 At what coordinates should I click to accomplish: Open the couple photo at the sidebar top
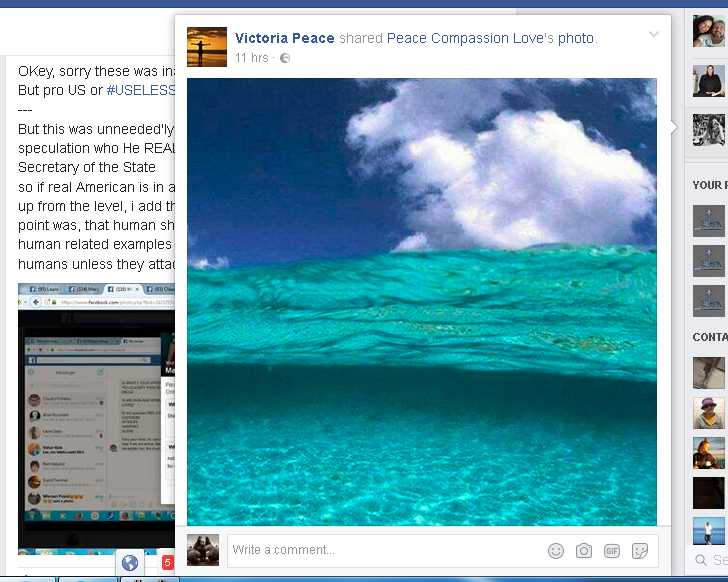point(708,31)
